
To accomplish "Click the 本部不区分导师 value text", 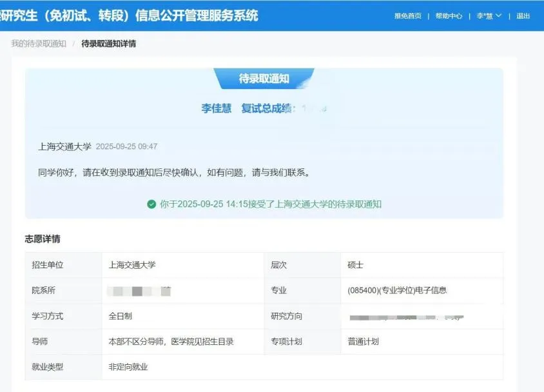I will coord(171,342).
